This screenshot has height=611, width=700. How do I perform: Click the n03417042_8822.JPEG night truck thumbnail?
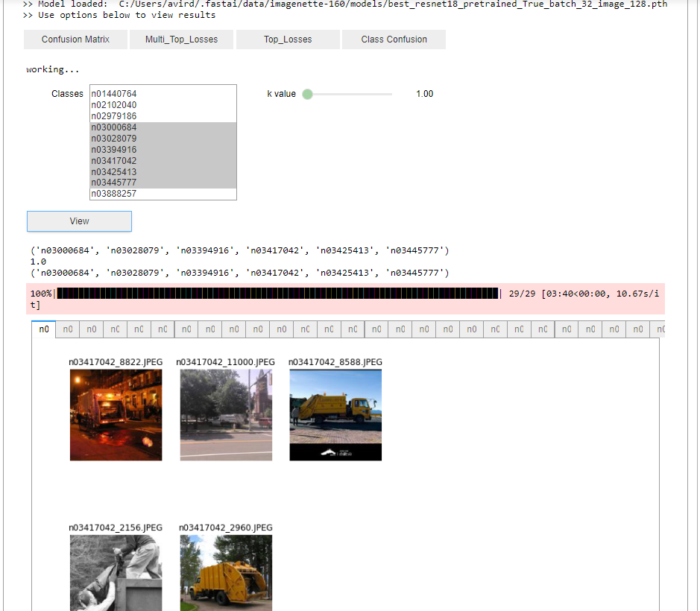116,415
